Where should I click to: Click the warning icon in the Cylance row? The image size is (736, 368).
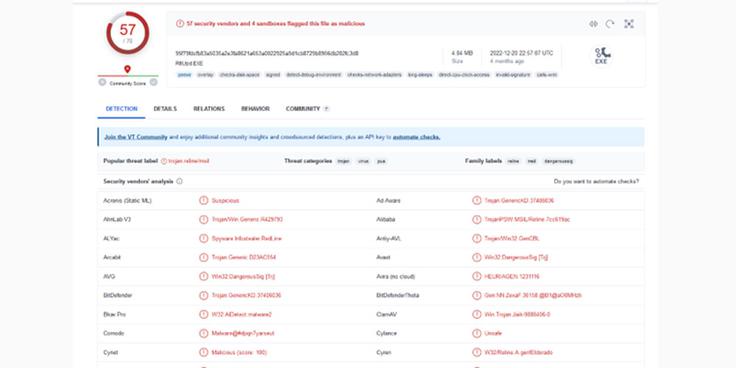(x=476, y=333)
